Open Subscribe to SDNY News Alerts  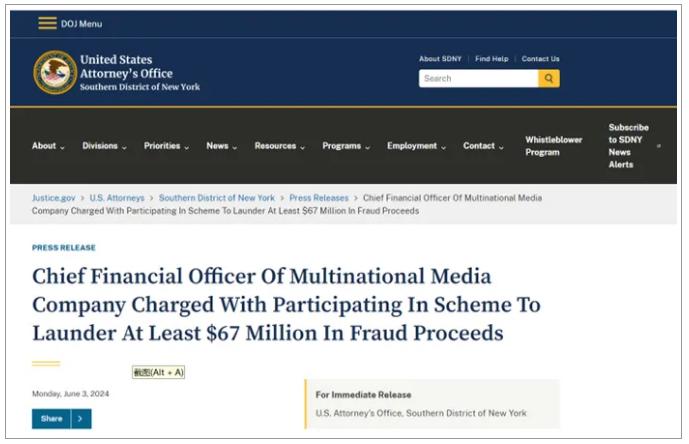coord(628,146)
